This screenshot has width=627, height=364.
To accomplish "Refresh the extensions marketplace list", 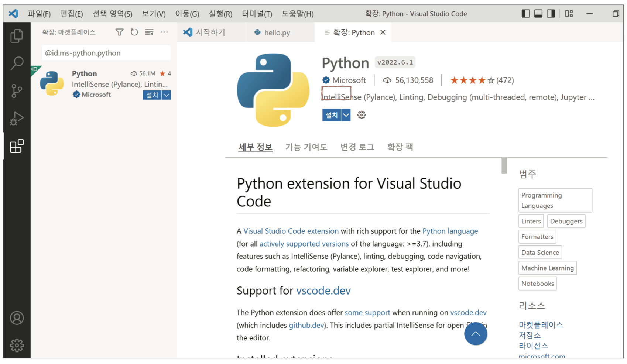I will pyautogui.click(x=134, y=32).
